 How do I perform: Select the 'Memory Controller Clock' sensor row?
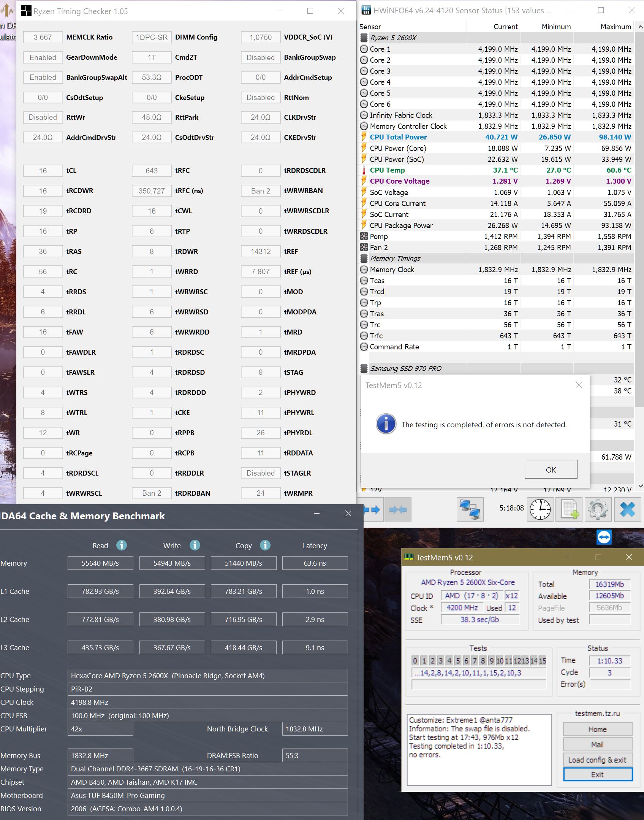(496, 126)
